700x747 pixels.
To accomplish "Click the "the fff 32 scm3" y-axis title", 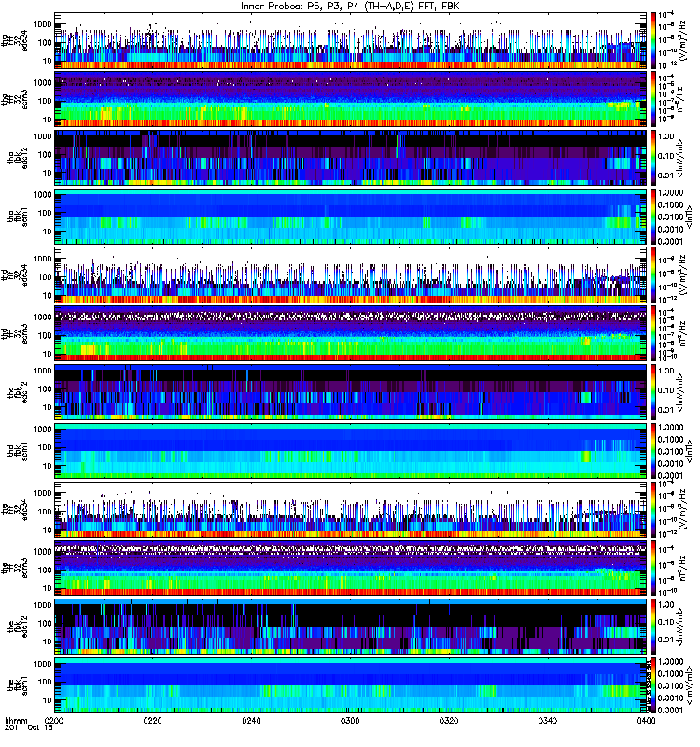I will (15, 569).
